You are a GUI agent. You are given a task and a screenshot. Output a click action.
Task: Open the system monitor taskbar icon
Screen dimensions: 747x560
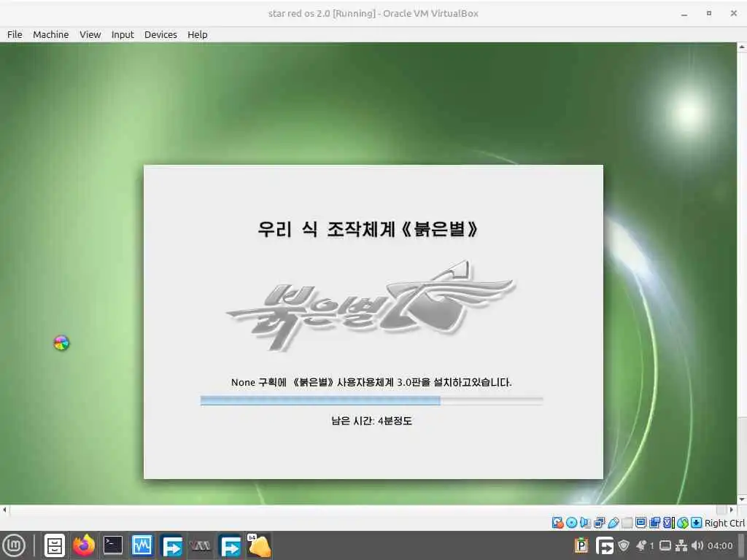tap(142, 545)
